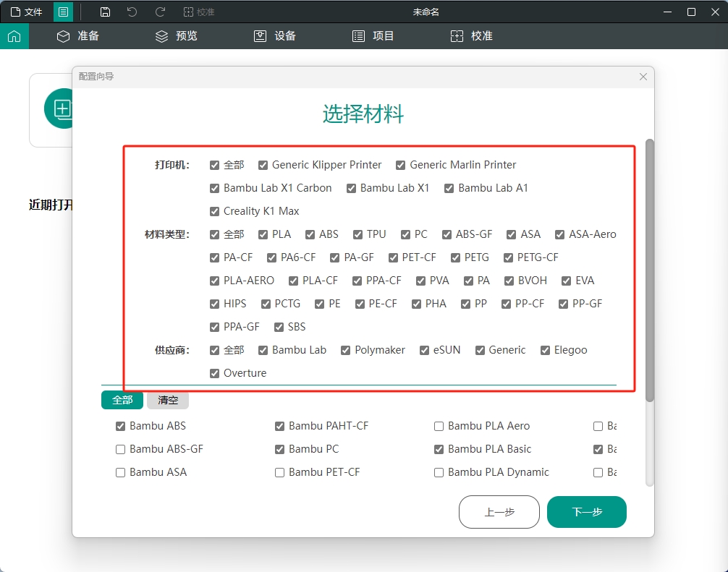Click the green document list icon in title bar
Viewport: 728px width, 572px height.
pos(63,12)
